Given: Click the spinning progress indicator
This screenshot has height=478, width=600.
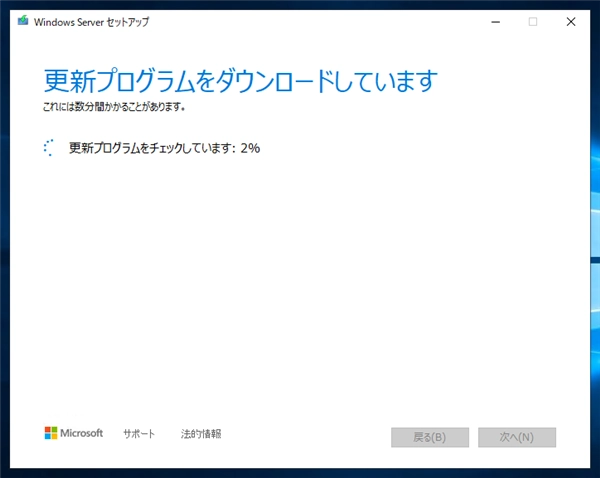Looking at the screenshot, I should pyautogui.click(x=49, y=148).
